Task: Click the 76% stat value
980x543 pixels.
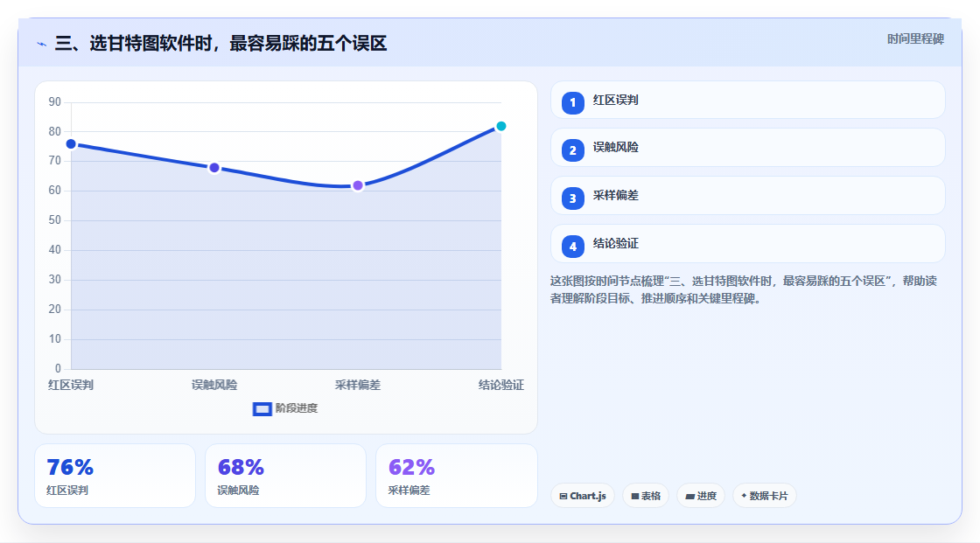Action: (x=70, y=467)
